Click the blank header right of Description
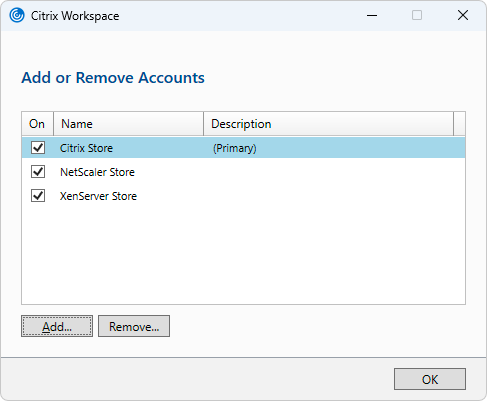Viewport: 487px width, 401px height. [x=459, y=124]
